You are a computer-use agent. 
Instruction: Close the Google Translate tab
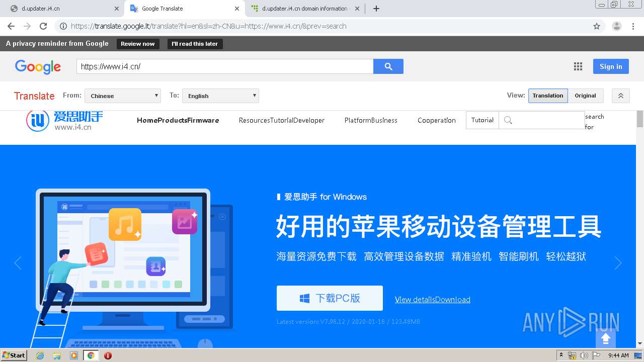pos(237,9)
